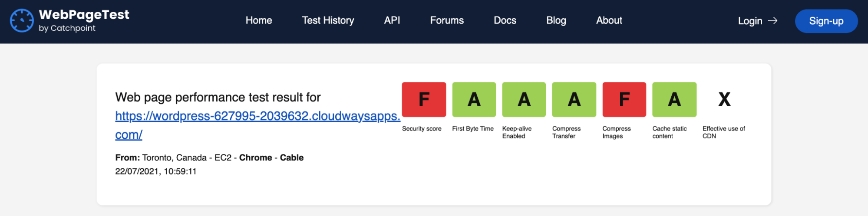Viewport: 868px width, 216px height.
Task: Open Test History in the navigation bar
Action: click(x=328, y=20)
